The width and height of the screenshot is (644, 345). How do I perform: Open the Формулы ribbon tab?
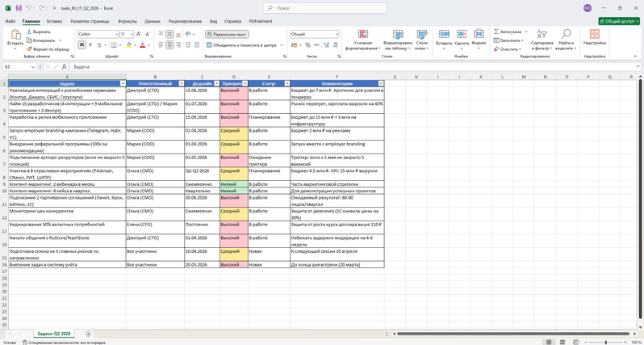click(x=127, y=21)
